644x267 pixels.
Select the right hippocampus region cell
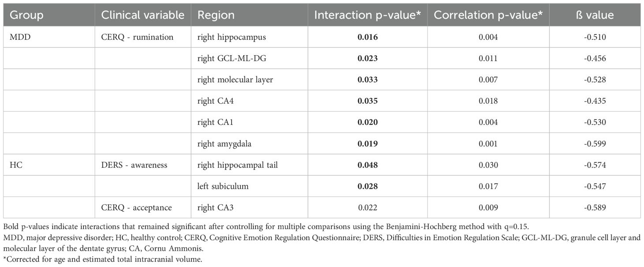point(232,37)
